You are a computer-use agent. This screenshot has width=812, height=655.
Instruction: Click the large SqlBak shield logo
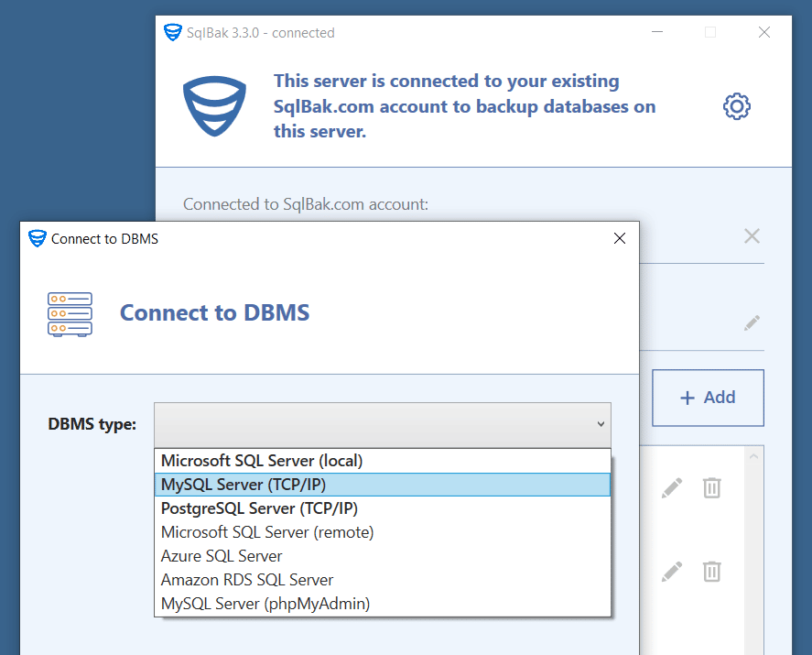215,106
